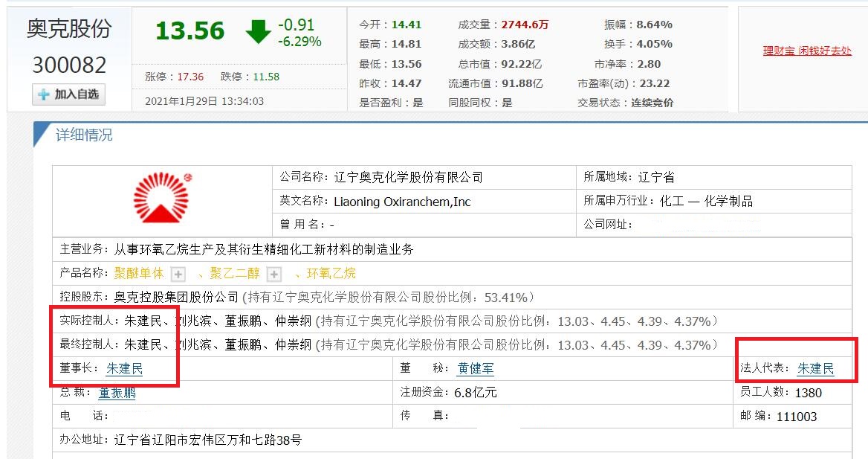Open 朱建民 link beside 法人代表
868x459 pixels.
815,369
